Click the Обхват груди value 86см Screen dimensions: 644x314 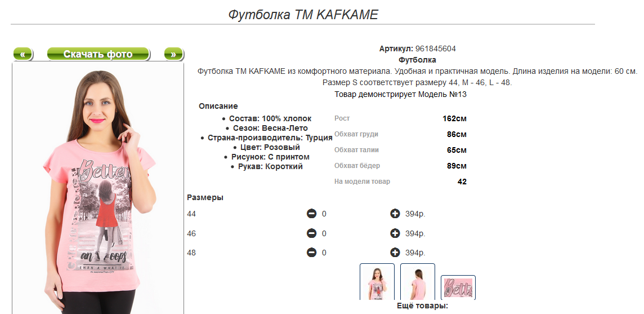[x=457, y=134]
